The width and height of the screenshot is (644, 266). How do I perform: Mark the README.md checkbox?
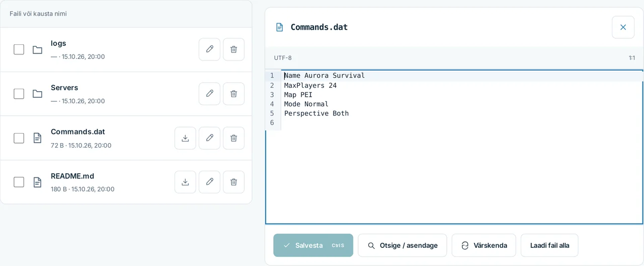[19, 182]
